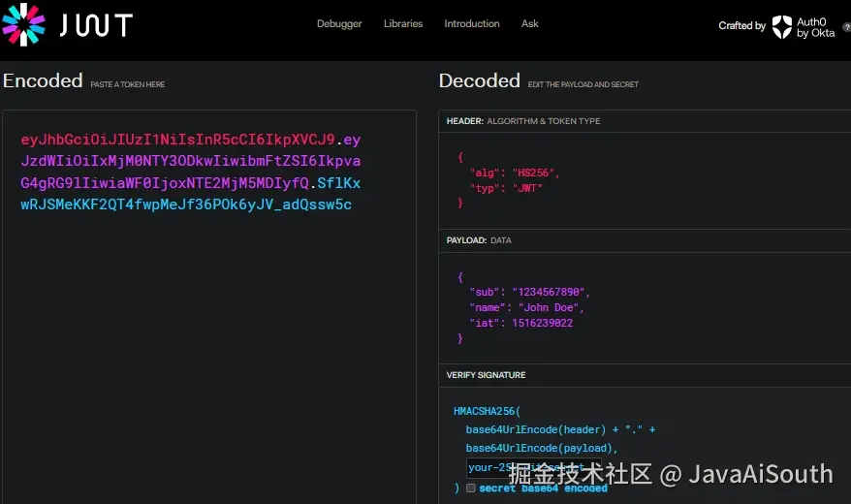Click the Auth0 shield logo icon
This screenshot has width=851, height=504.
pyautogui.click(x=782, y=26)
